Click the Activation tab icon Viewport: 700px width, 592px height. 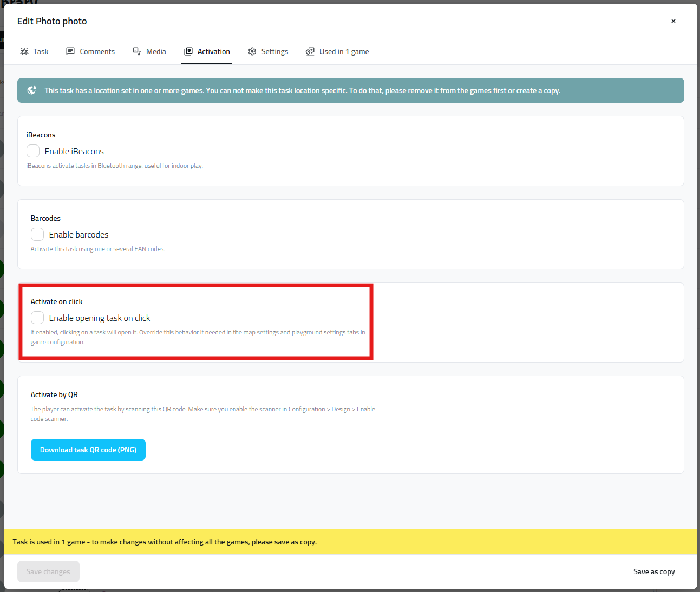[188, 51]
